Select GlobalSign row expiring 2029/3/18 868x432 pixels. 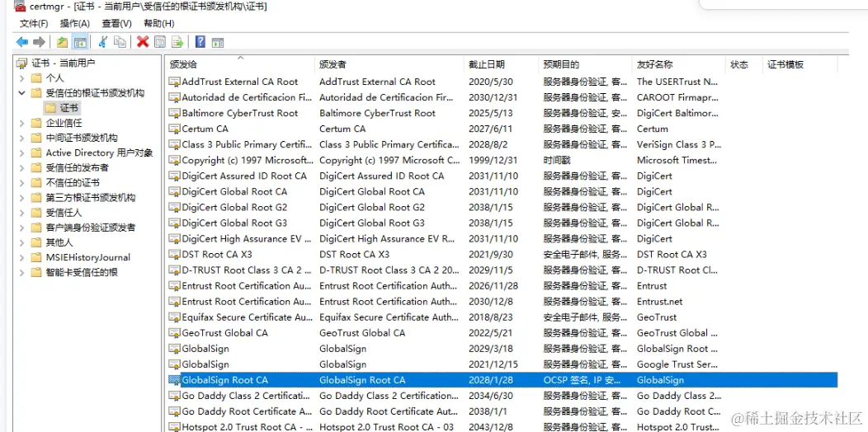[501, 349]
